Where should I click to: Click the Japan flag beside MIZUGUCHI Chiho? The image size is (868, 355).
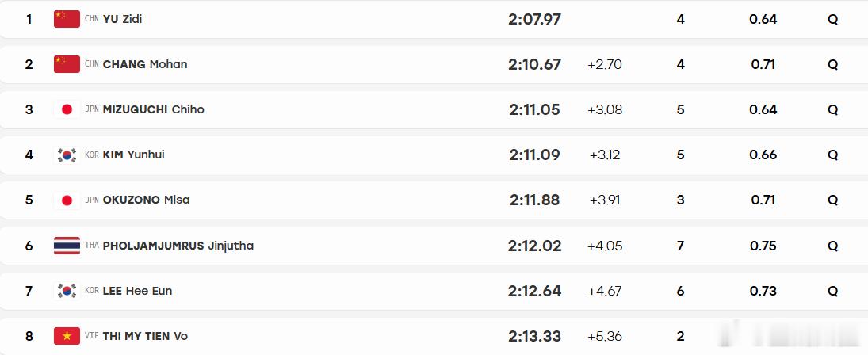tap(67, 109)
